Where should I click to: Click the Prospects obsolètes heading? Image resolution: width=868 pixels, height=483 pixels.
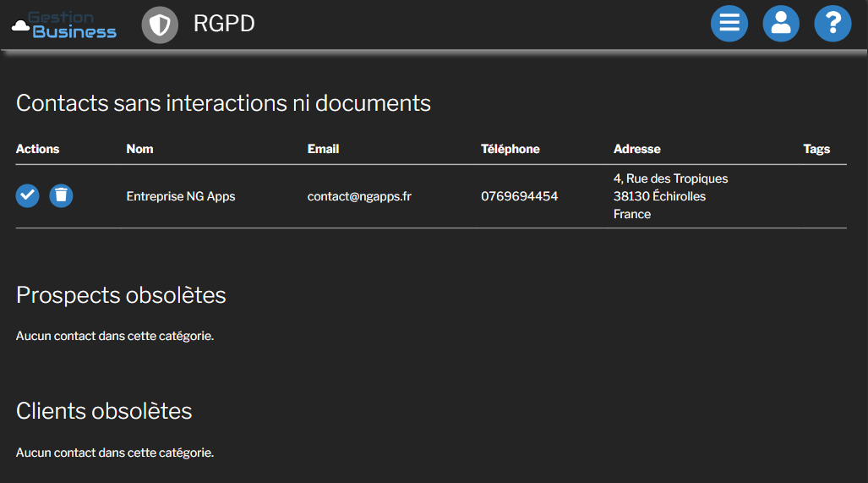[x=121, y=295]
